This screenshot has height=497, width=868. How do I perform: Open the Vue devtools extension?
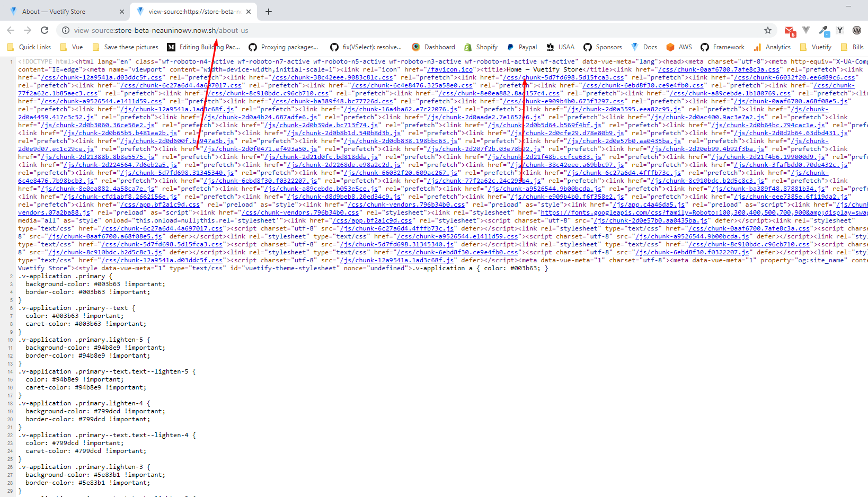pos(806,30)
